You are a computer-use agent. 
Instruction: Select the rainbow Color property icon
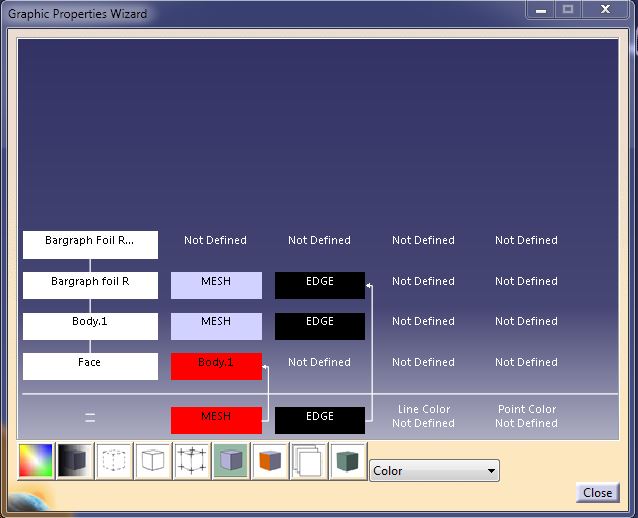(36, 461)
